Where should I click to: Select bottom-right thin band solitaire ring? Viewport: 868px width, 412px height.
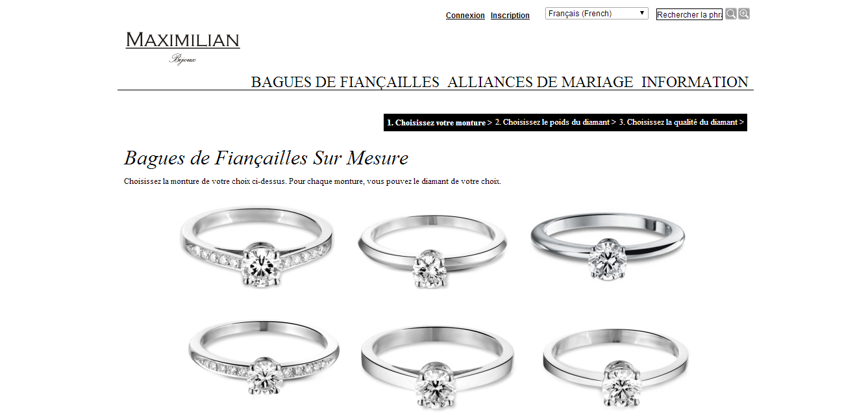tap(615, 364)
